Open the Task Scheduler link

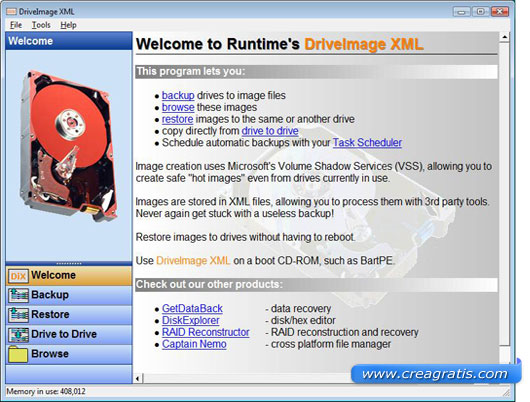tap(367, 143)
